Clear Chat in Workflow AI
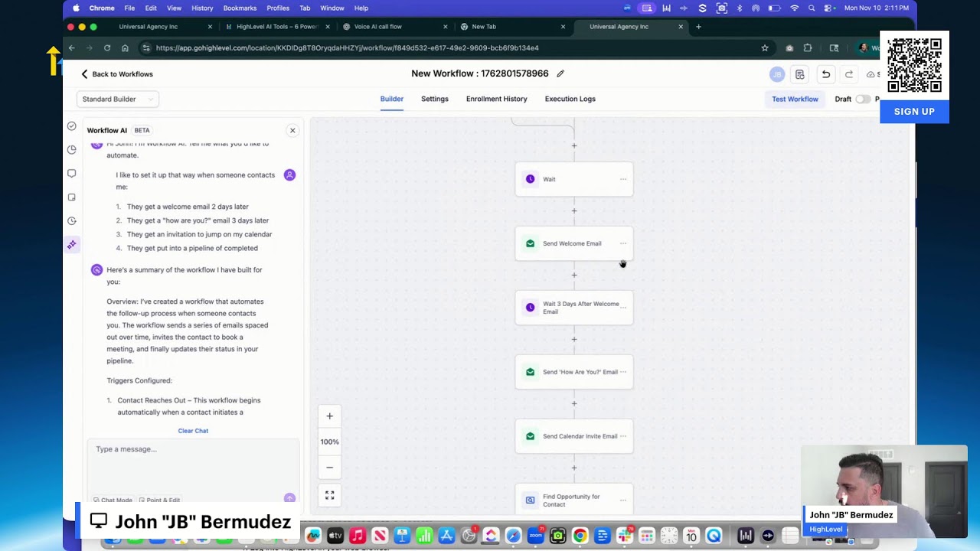The width and height of the screenshot is (980, 551). click(193, 431)
